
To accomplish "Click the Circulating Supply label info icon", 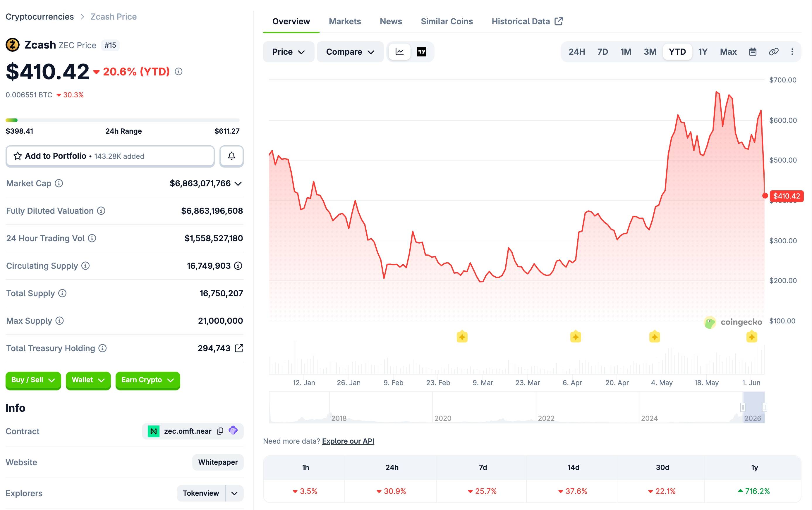I will (x=86, y=266).
